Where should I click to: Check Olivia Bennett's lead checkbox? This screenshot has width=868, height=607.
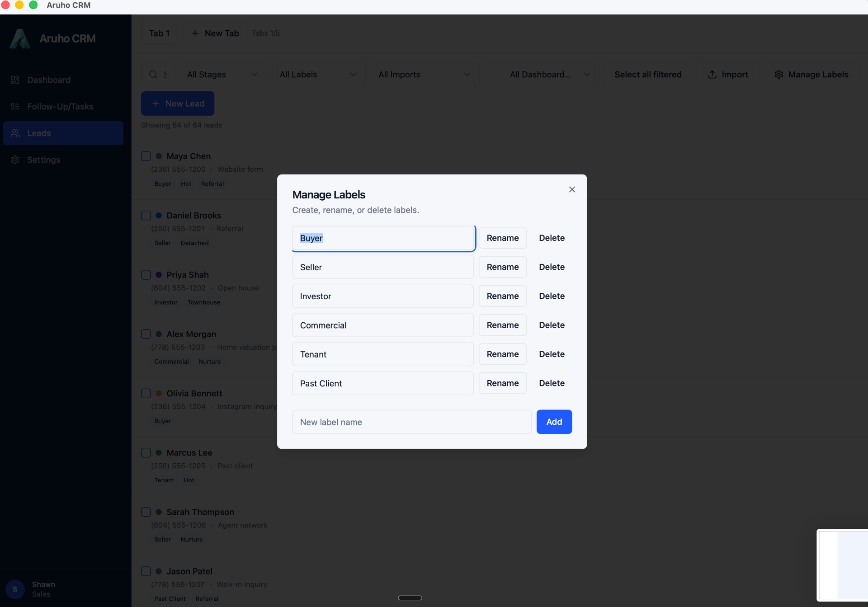pyautogui.click(x=146, y=393)
